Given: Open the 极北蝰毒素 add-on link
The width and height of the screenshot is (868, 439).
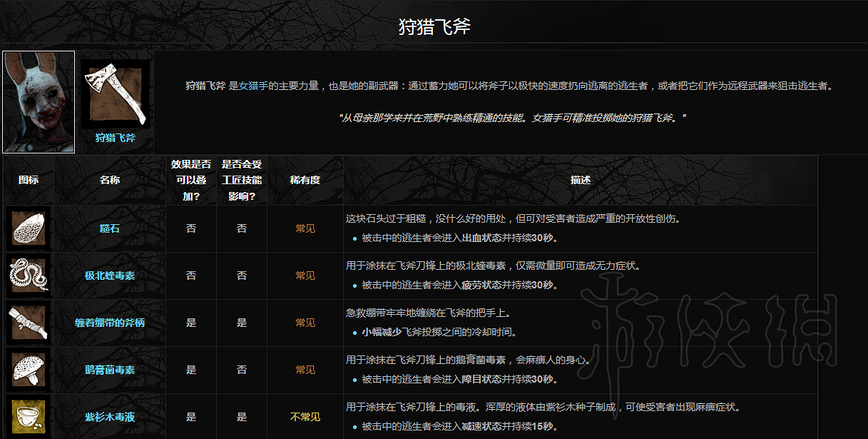Looking at the screenshot, I should click(x=108, y=276).
